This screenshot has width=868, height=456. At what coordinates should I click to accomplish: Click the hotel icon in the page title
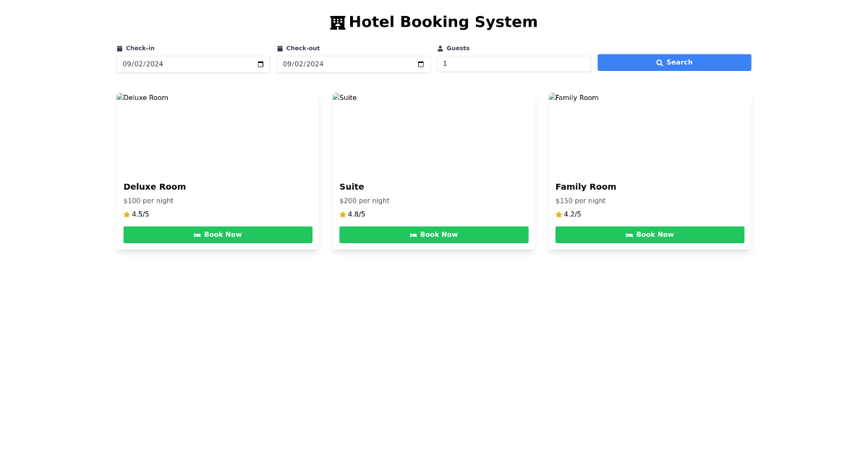[338, 22]
